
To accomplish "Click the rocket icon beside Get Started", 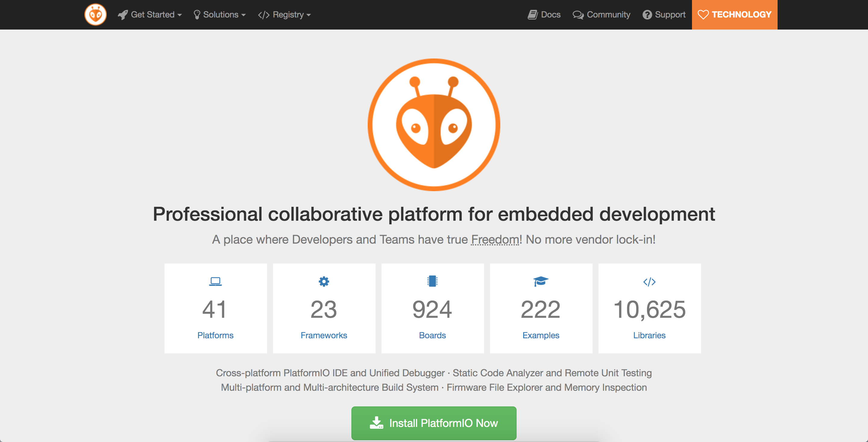I will click(x=123, y=15).
